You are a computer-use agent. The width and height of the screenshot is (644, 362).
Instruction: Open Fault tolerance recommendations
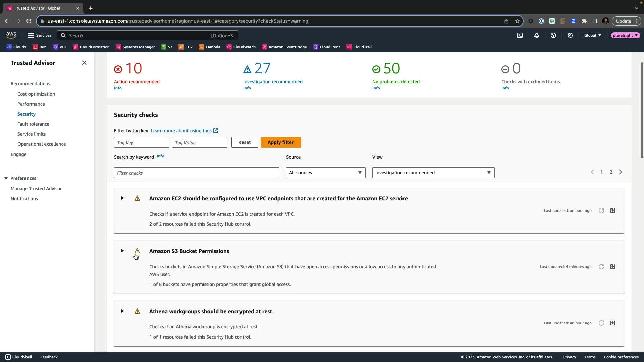[33, 124]
